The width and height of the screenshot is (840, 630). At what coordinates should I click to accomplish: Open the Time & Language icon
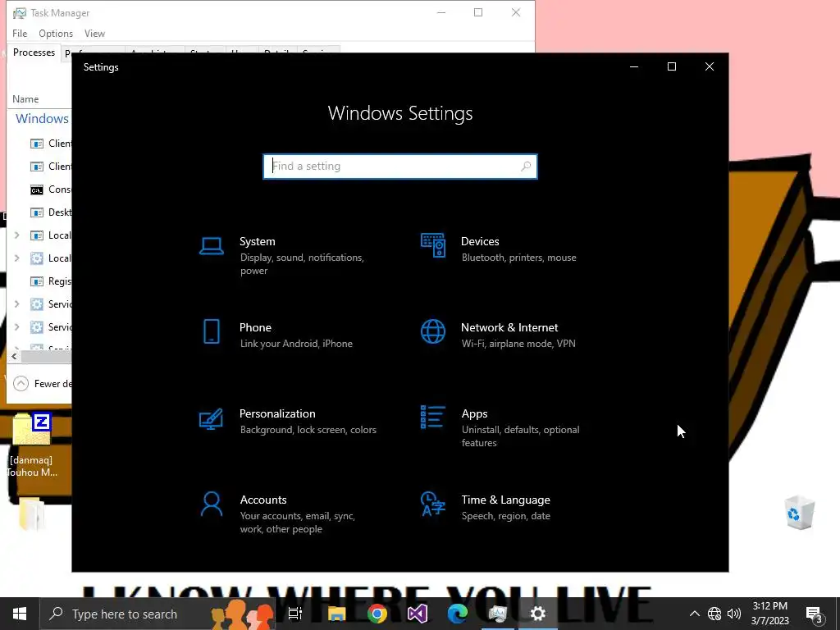coord(433,504)
